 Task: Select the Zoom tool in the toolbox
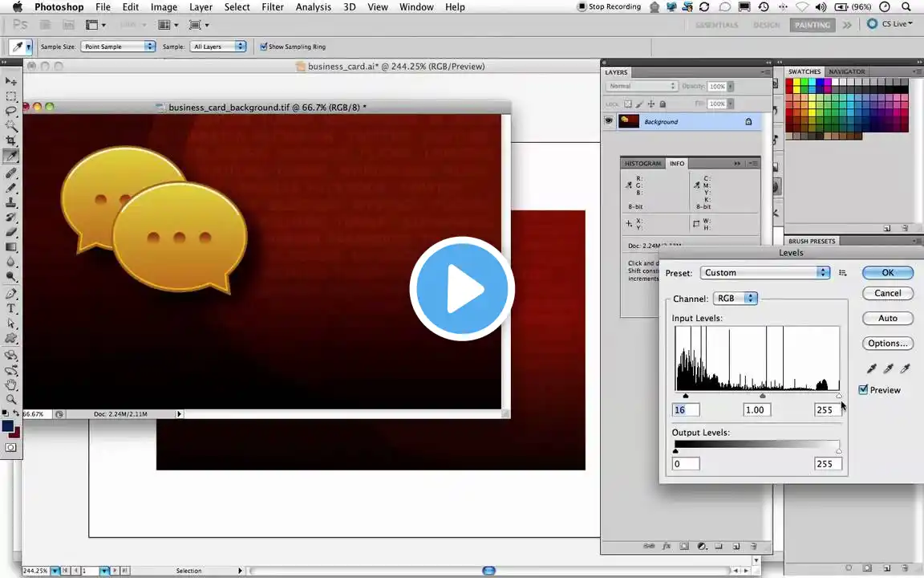coord(10,399)
